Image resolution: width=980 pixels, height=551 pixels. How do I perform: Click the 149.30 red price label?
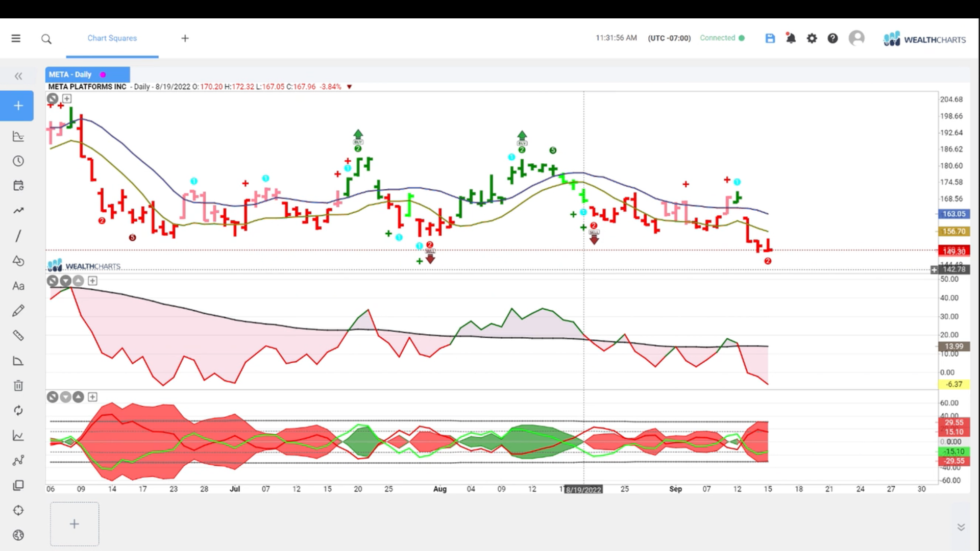953,252
